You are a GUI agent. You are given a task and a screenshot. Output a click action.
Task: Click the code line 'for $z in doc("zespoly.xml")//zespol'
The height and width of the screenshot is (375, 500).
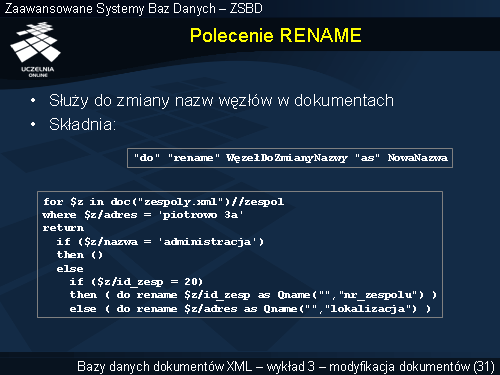point(163,202)
